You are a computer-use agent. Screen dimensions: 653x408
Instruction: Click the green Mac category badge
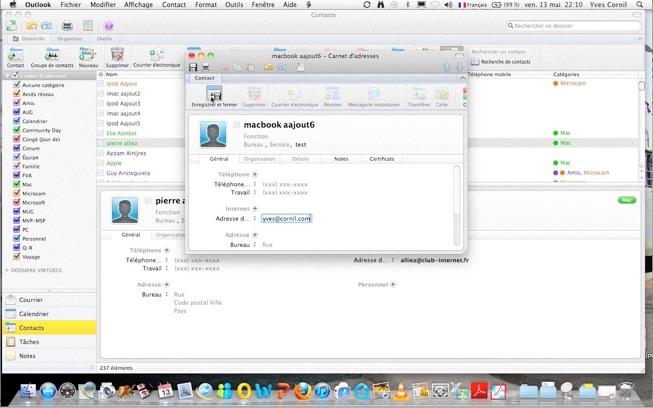627,200
